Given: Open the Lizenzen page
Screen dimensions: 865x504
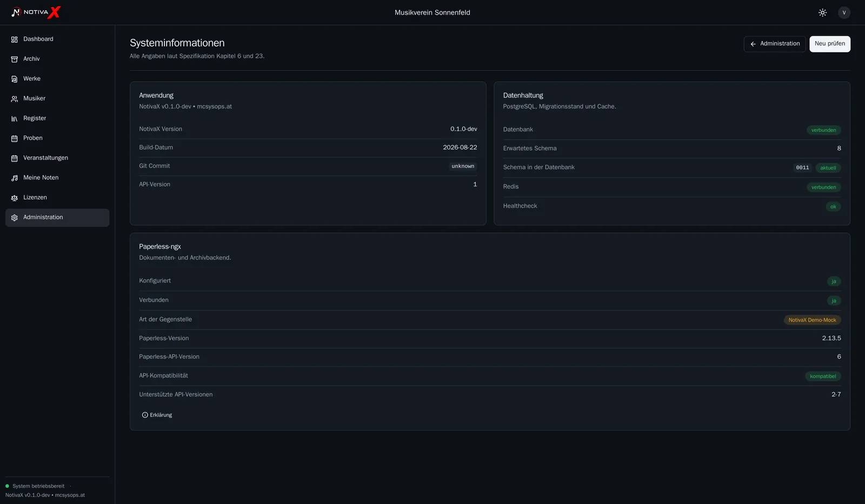Looking at the screenshot, I should point(57,198).
